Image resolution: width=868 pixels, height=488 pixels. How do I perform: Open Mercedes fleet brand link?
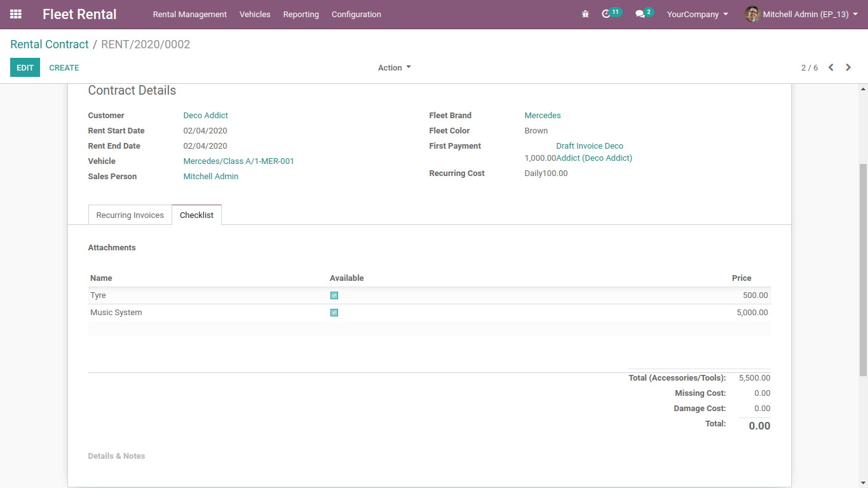(543, 116)
